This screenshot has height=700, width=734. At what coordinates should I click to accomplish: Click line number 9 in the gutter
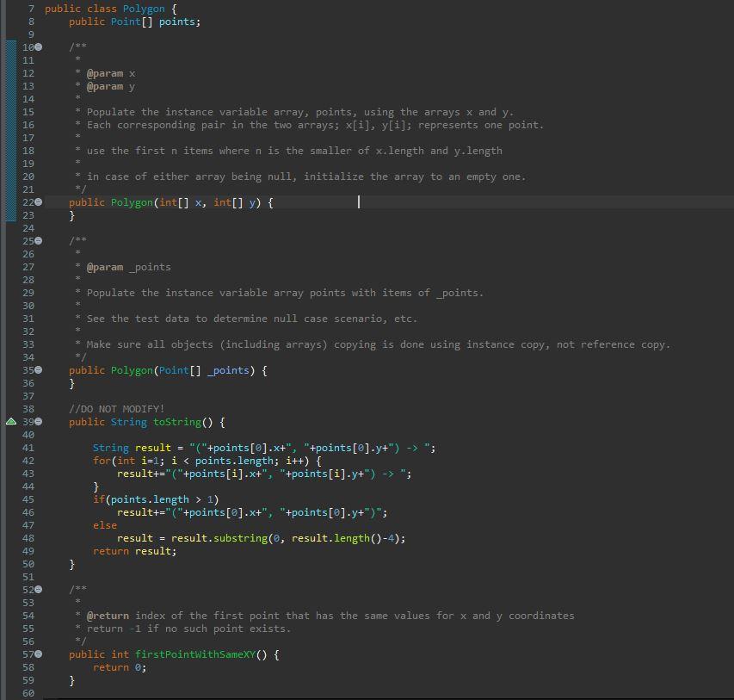click(x=31, y=34)
